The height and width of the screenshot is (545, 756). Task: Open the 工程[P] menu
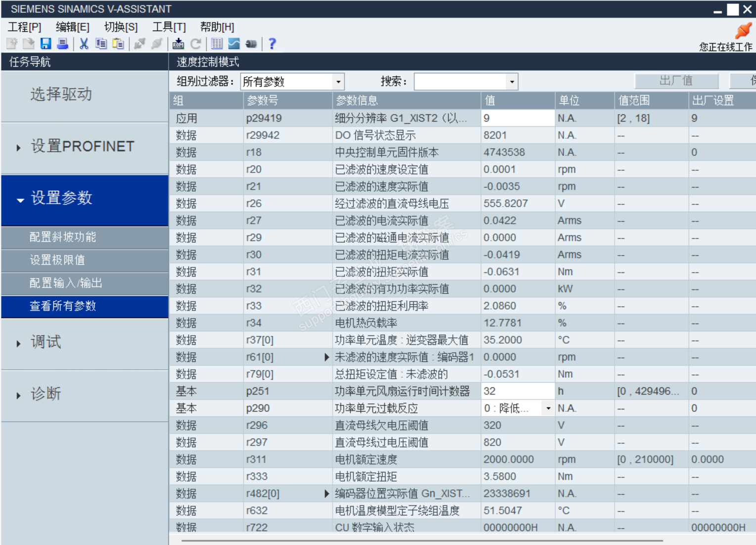pyautogui.click(x=25, y=27)
